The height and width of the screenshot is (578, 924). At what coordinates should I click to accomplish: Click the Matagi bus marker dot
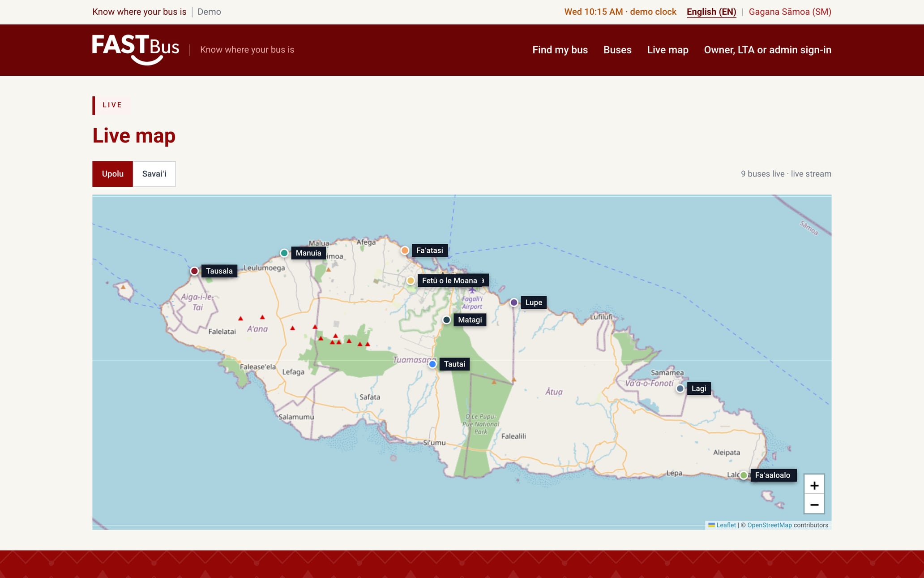pyautogui.click(x=446, y=320)
